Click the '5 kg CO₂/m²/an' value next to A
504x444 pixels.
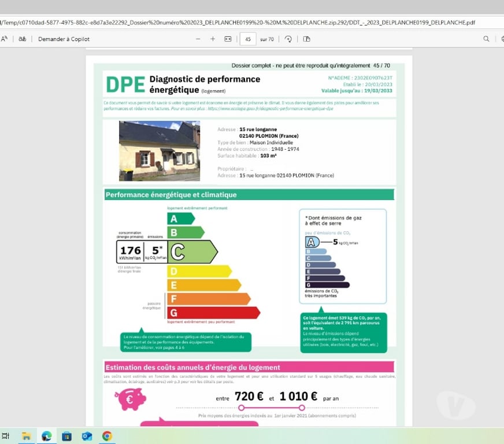345,242
